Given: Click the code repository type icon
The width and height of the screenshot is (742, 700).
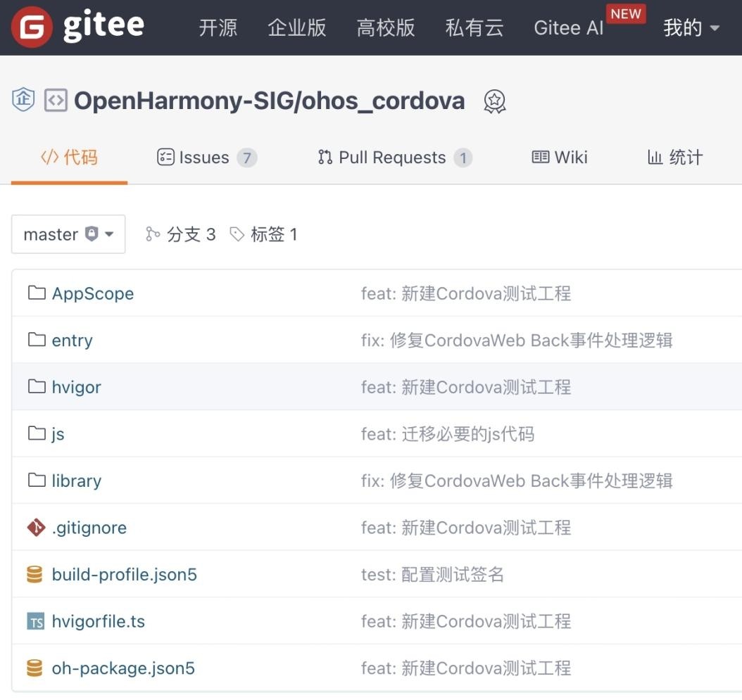Looking at the screenshot, I should [56, 101].
